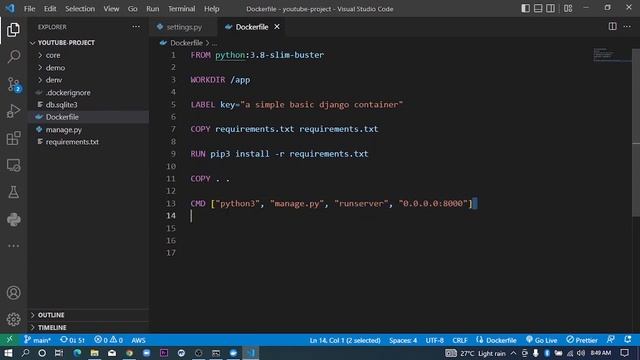Open remote window indicator in status bar
This screenshot has height=360, width=640.
point(9,340)
